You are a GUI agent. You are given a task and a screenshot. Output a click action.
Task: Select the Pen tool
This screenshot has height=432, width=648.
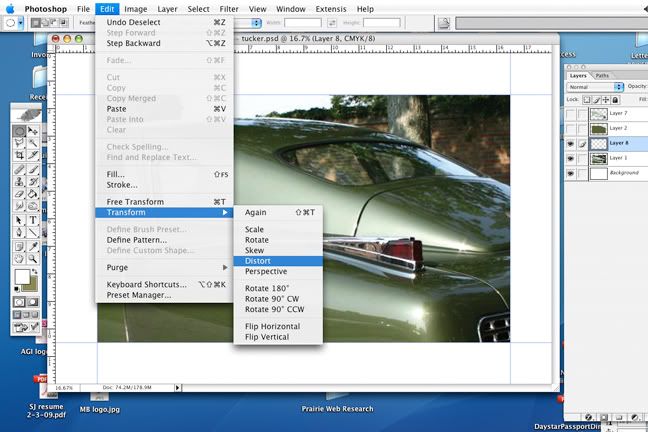coord(19,232)
